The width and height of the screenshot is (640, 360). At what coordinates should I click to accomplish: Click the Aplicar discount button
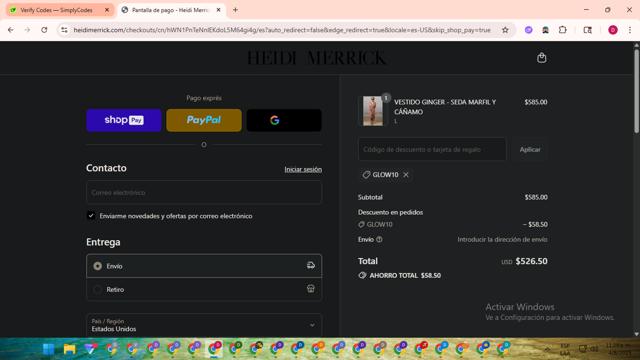click(x=530, y=149)
